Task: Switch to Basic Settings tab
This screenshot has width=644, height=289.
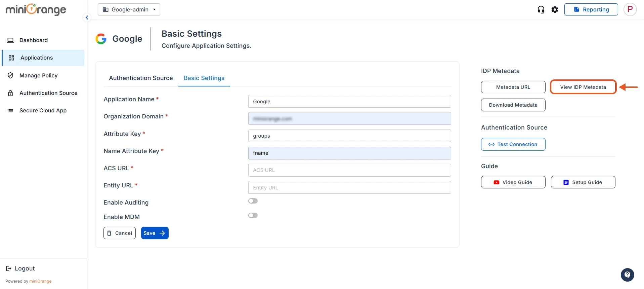Action: 204,78
